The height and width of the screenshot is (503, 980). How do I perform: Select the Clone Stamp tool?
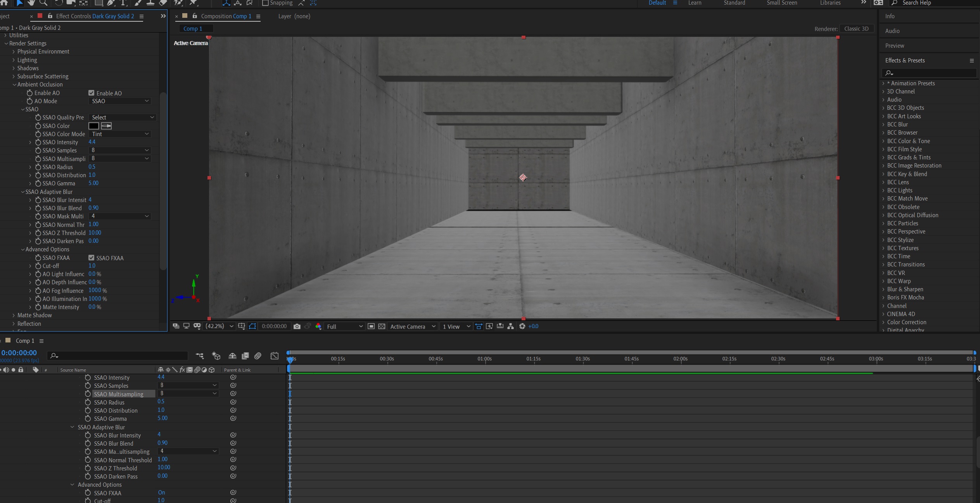pos(150,3)
